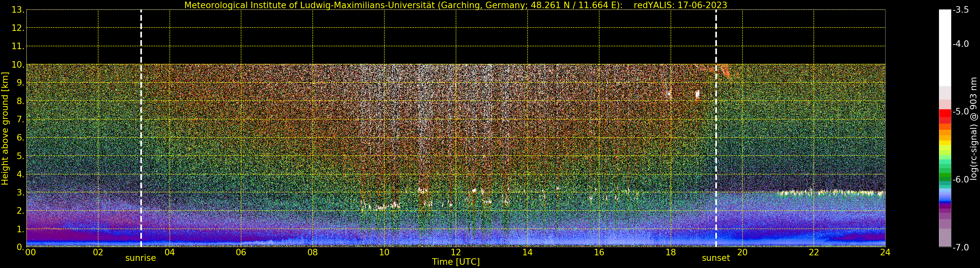Click the colorbar label '-4.0'

coord(960,44)
